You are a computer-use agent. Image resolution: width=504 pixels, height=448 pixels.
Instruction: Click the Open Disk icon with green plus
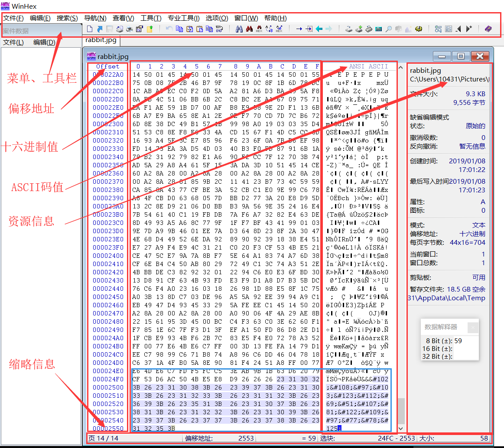[x=359, y=29]
